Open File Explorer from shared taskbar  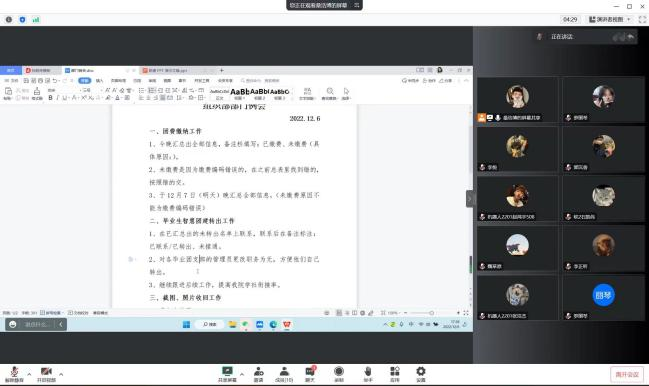point(233,325)
